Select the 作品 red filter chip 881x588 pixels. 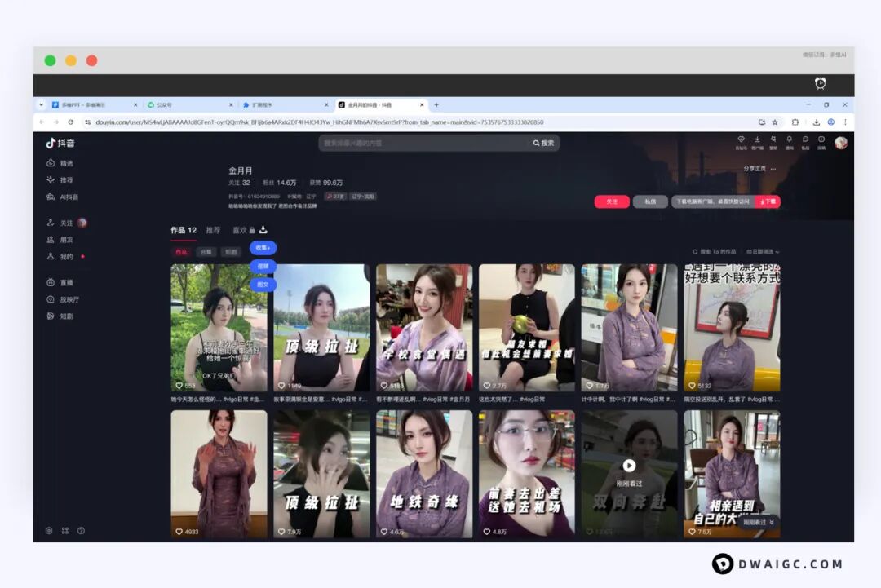[x=180, y=252]
